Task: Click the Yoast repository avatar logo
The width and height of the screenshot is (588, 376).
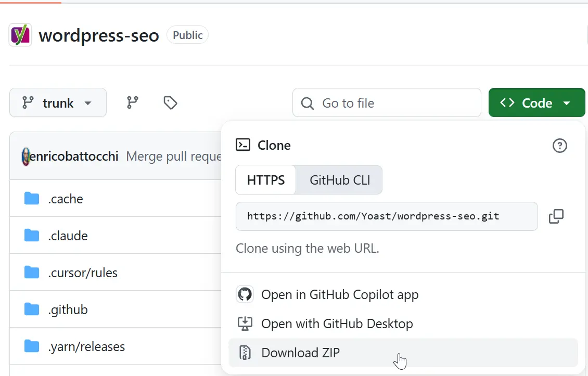Action: [20, 35]
